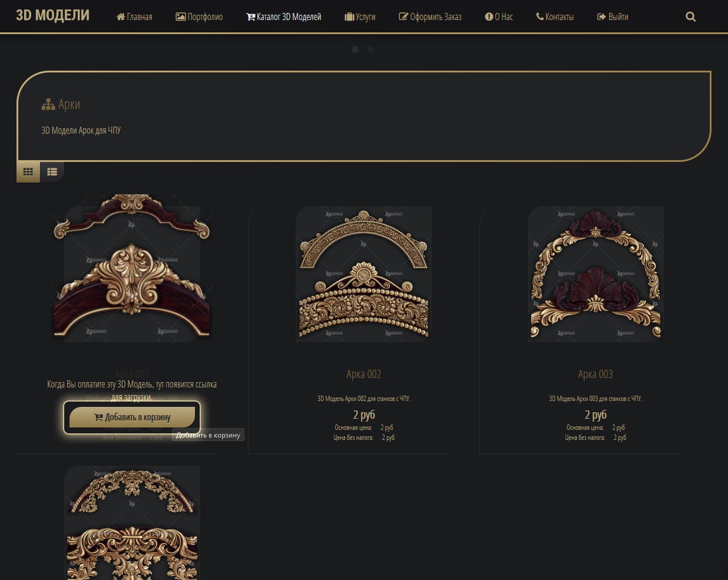Click Выйти to log out
Screen dimensions: 728x580
[613, 17]
